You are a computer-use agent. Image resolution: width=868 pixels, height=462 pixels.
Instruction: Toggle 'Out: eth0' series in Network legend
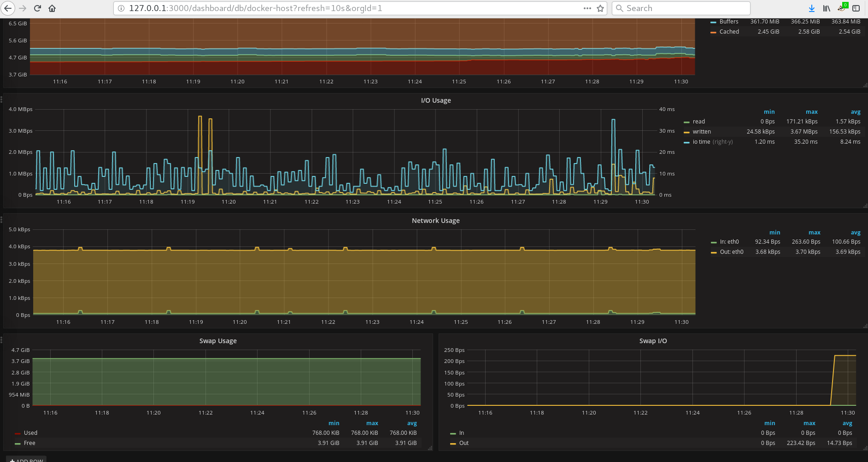pyautogui.click(x=731, y=252)
